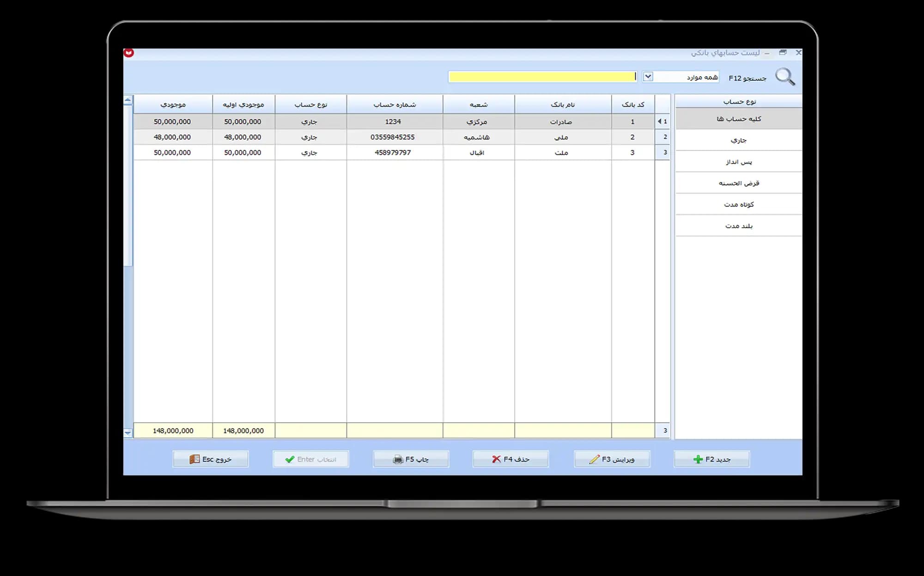Image resolution: width=924 pixels, height=576 pixels.
Task: Click the 48,000,000 balance in موجودي column
Action: click(x=173, y=137)
